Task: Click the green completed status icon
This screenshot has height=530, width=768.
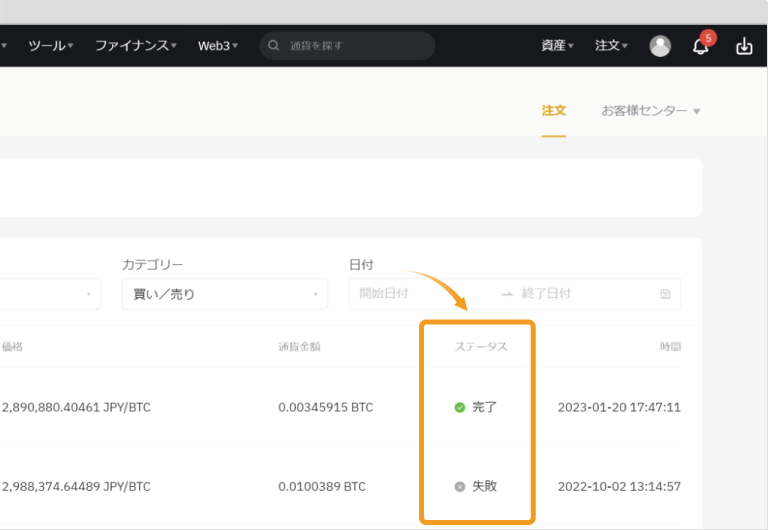Action: click(459, 407)
